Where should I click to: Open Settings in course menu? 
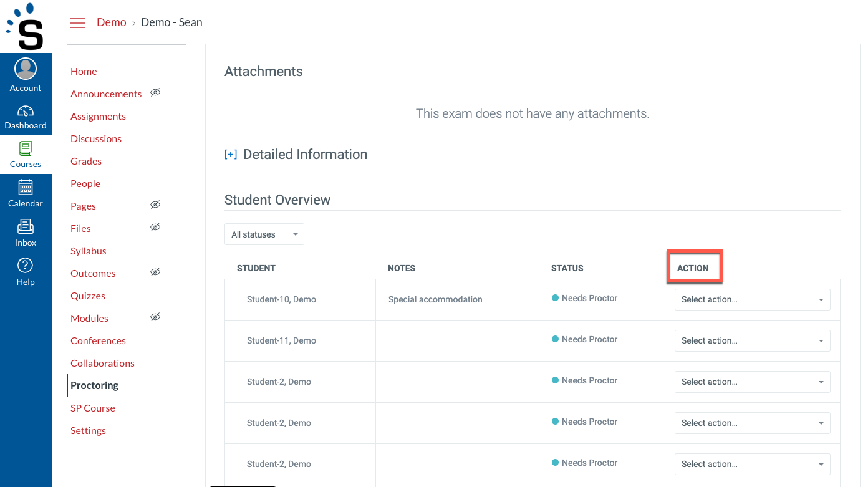tap(88, 431)
